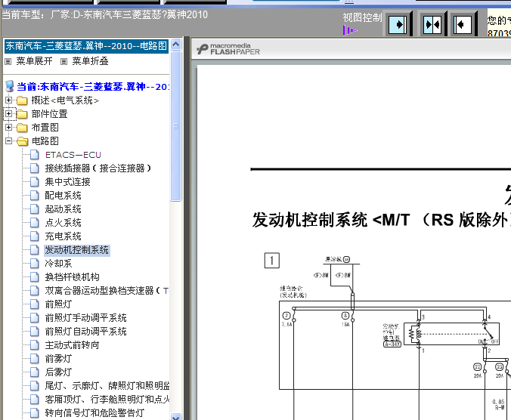
Task: Open the 前照灯自动调平系统 diagram
Action: 86,332
